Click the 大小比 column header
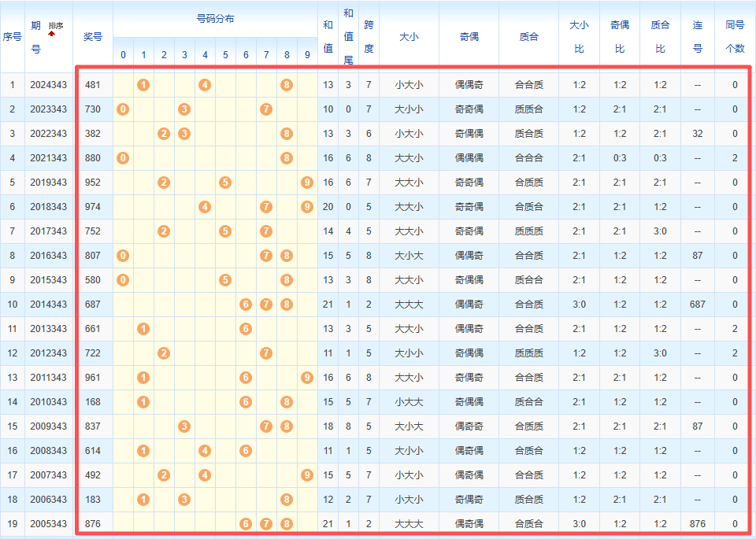The width and height of the screenshot is (756, 539). (x=579, y=36)
